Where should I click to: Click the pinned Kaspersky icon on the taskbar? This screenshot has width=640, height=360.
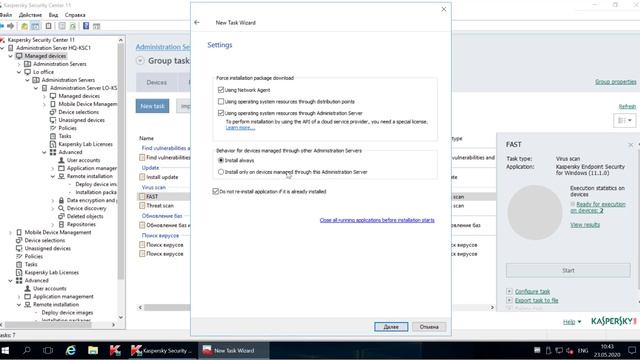[115, 351]
